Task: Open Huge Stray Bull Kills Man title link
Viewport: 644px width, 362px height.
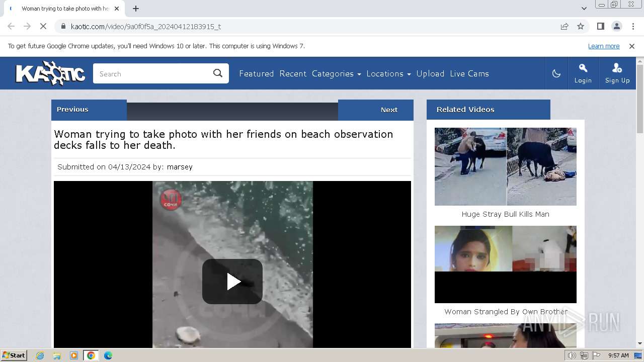Action: (506, 214)
